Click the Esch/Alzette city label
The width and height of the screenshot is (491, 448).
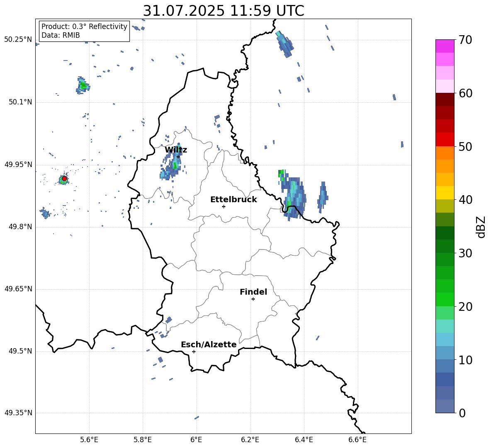[x=209, y=344]
